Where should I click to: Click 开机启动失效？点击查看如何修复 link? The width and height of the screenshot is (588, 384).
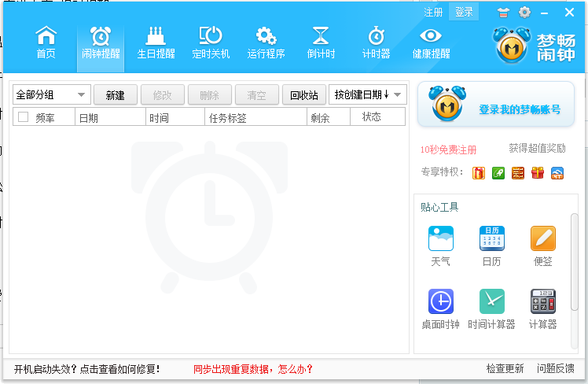point(87,369)
